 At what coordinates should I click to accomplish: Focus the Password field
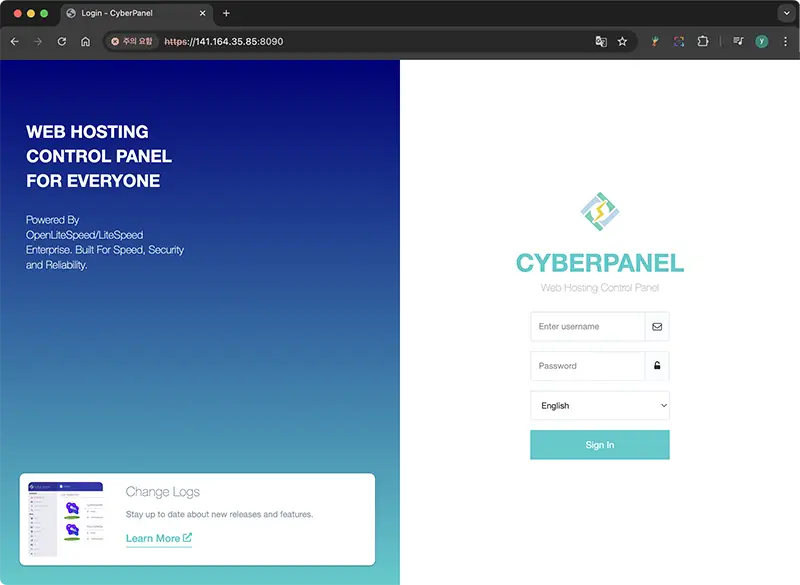[588, 366]
